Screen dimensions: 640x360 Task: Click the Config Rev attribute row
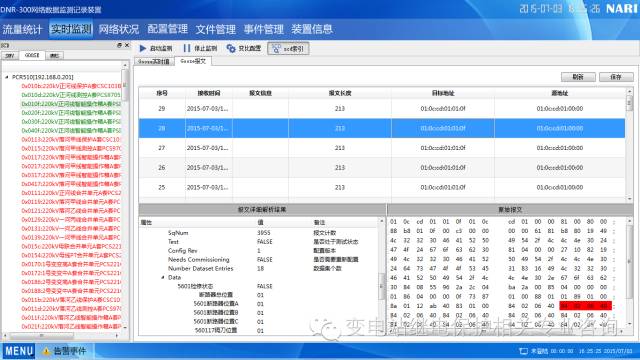pyautogui.click(x=259, y=251)
